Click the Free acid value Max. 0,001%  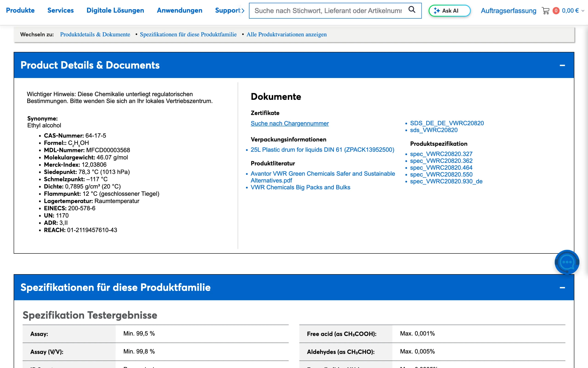(417, 333)
